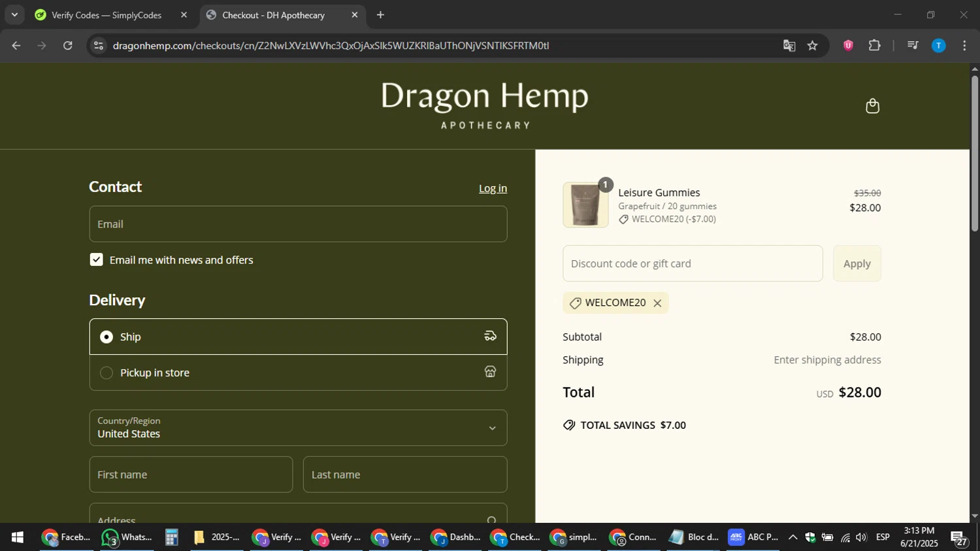The width and height of the screenshot is (980, 551).
Task: Click the Leisure Gummies product thumbnail
Action: pyautogui.click(x=585, y=205)
